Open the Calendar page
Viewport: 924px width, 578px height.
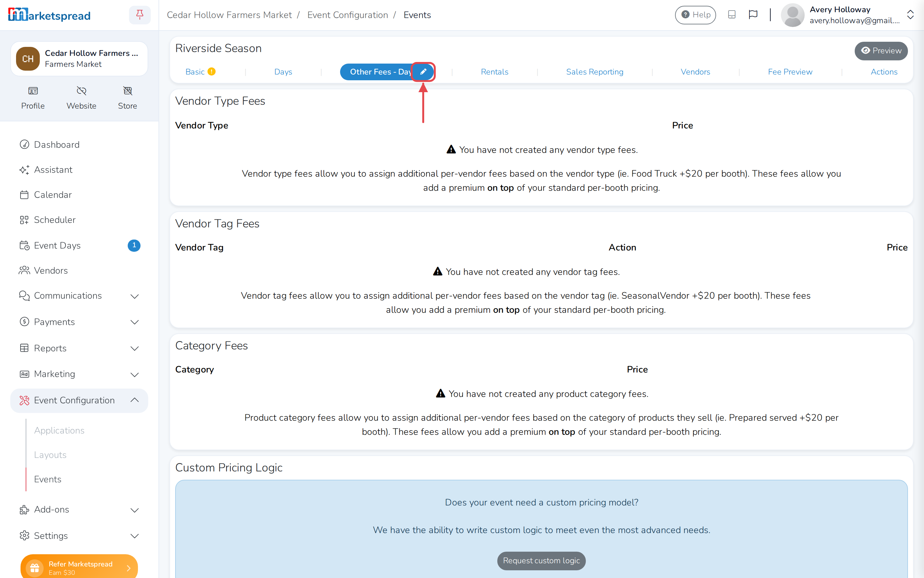tap(79, 195)
